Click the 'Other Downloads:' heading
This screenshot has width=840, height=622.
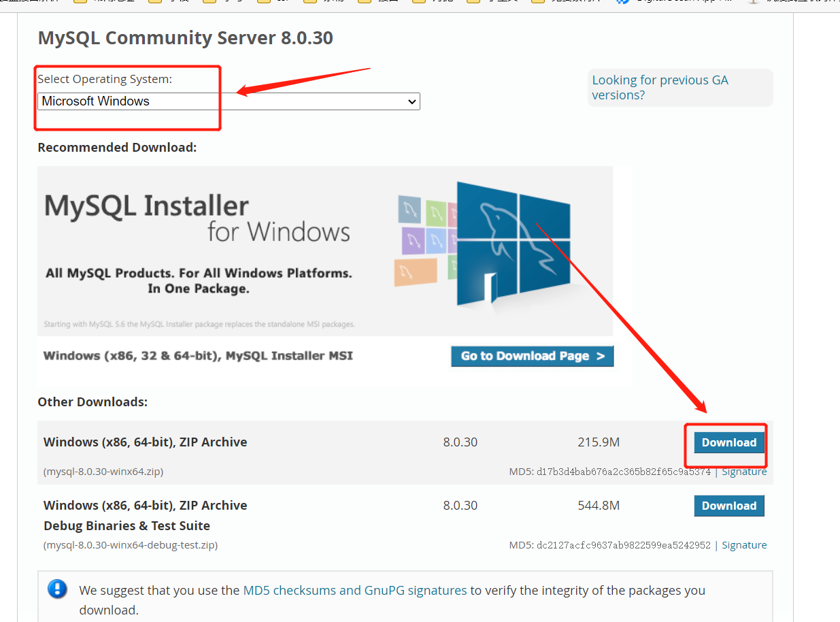click(93, 402)
